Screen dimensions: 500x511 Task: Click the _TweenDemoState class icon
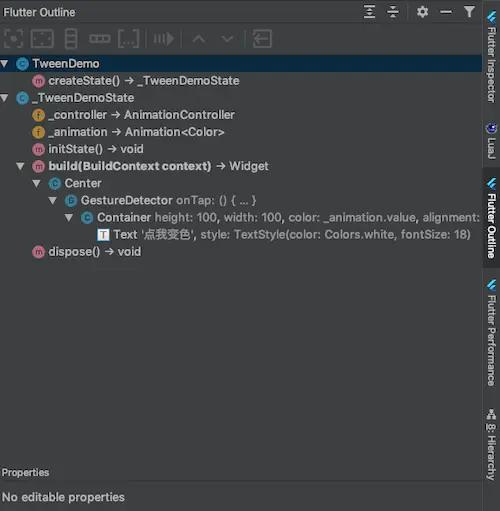[22, 98]
